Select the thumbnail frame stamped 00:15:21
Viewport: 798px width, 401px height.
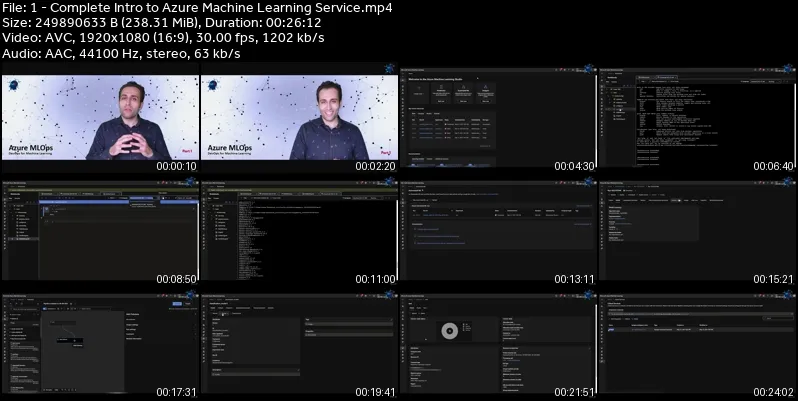click(x=698, y=231)
